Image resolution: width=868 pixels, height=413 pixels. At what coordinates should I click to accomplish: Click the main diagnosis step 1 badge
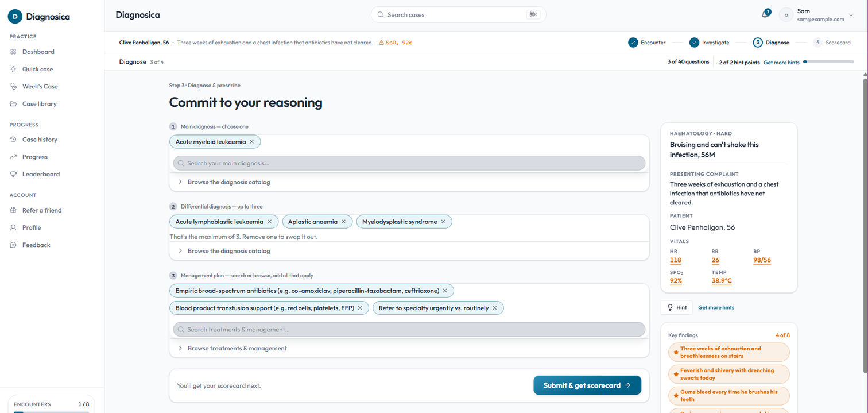[x=173, y=126]
